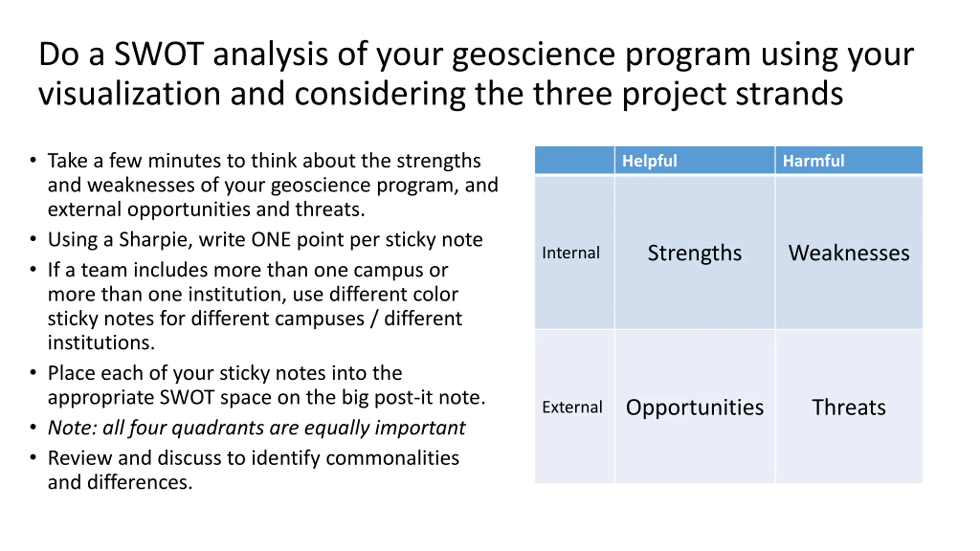Click the slide title about SWOT analysis
980x551 pixels.
[476, 73]
